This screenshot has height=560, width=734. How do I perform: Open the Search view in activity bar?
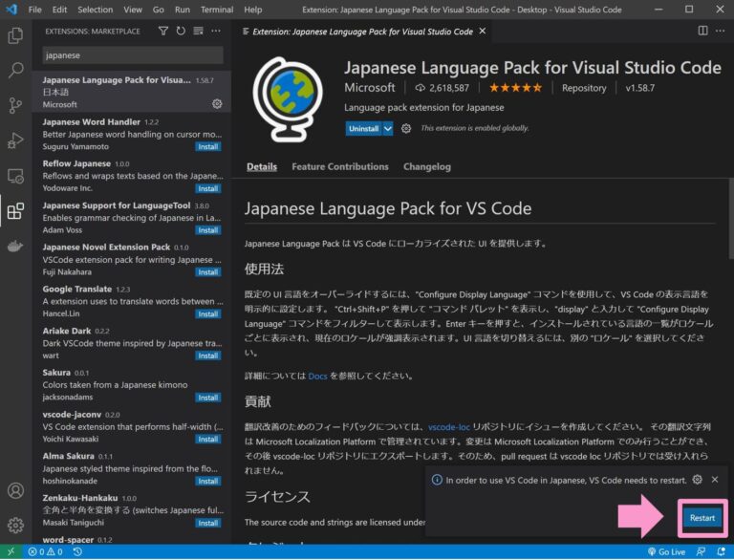(15, 70)
